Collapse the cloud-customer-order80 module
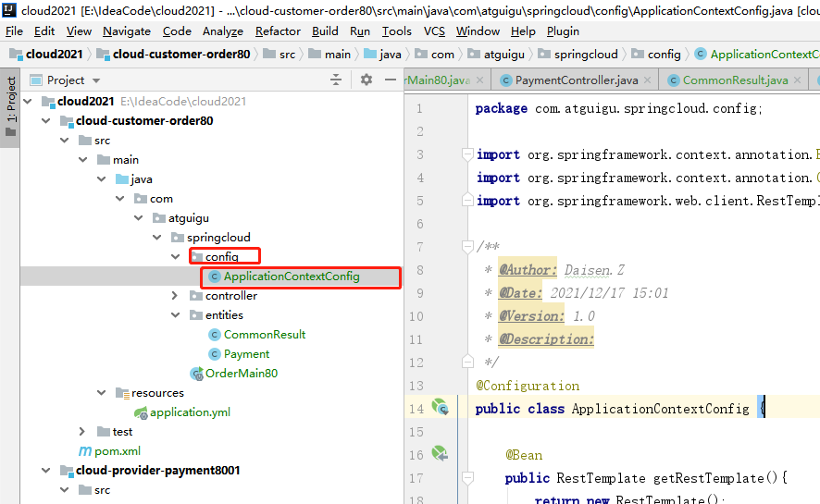 46,120
